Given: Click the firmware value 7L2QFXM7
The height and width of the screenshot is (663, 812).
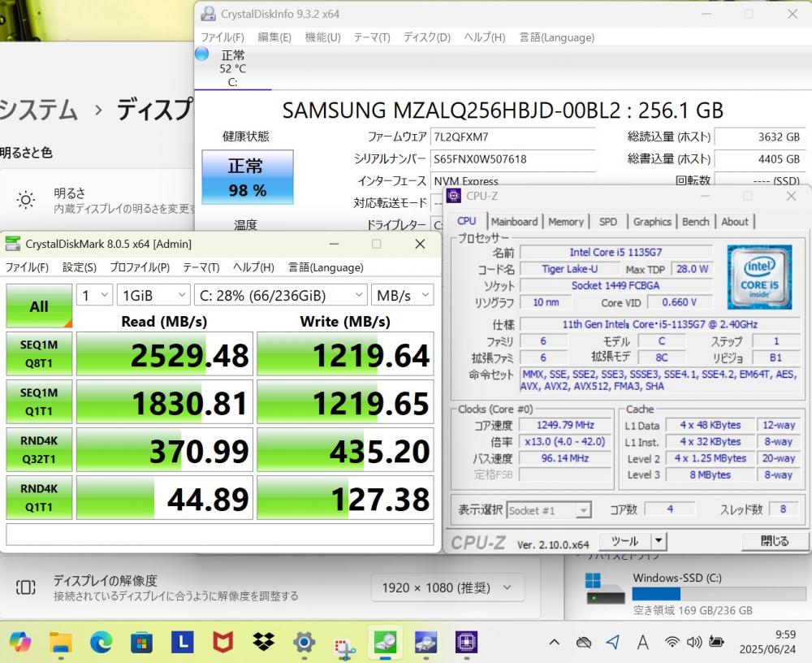Looking at the screenshot, I should tap(512, 136).
